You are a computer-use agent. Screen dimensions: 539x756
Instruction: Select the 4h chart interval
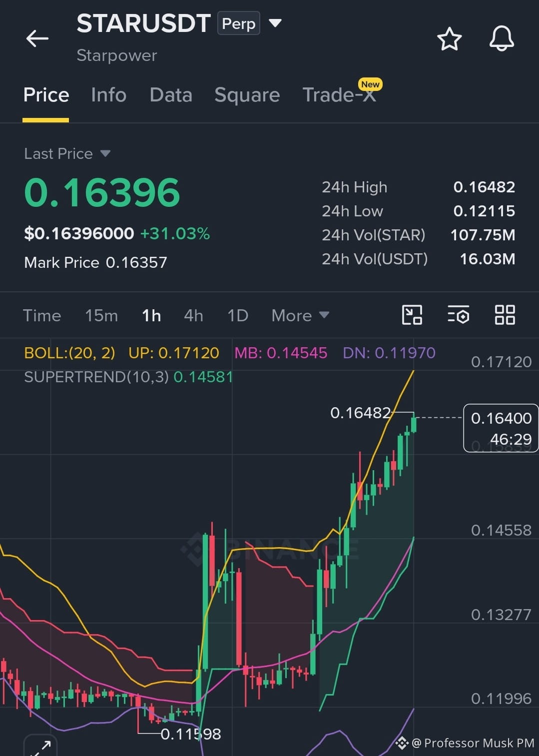click(193, 316)
